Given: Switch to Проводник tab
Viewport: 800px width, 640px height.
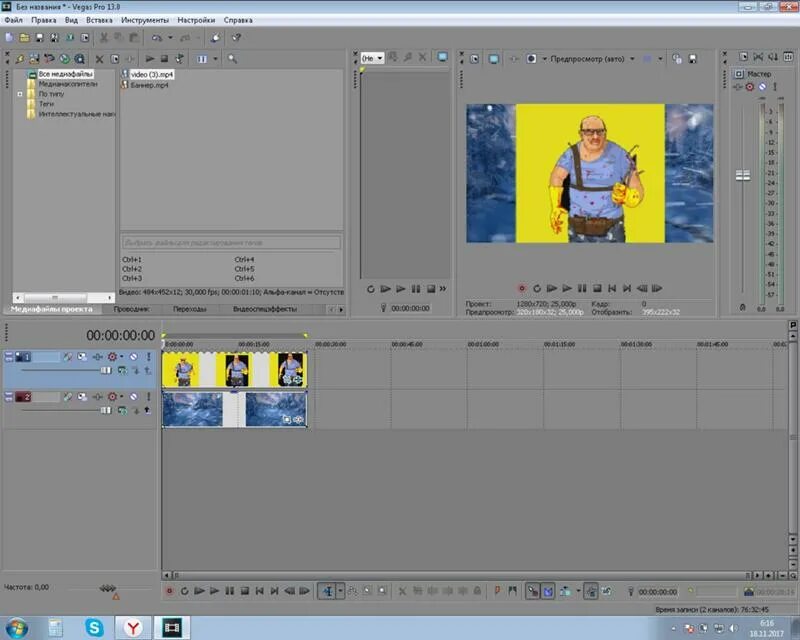Looking at the screenshot, I should click(131, 309).
